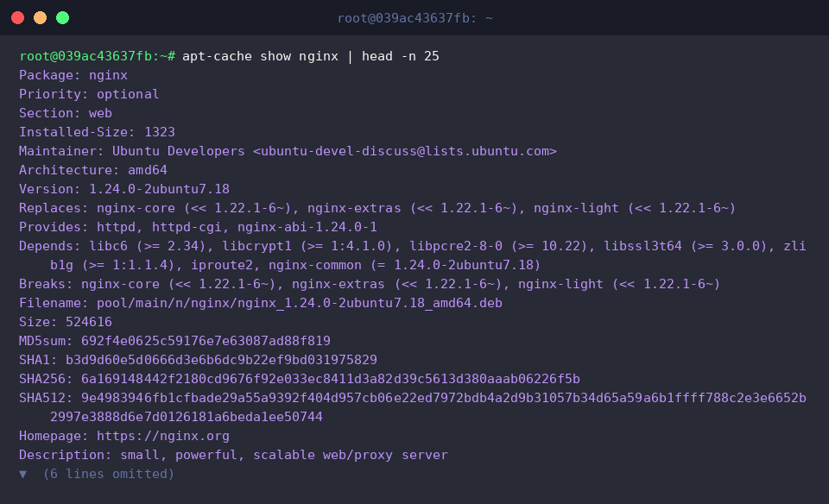Click the yellow minimize window button
829x504 pixels.
coord(41,18)
